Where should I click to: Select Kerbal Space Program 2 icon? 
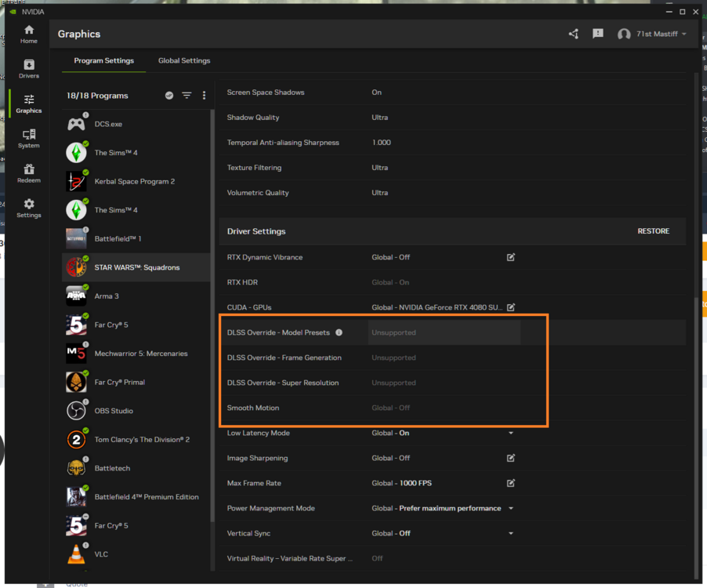click(76, 181)
